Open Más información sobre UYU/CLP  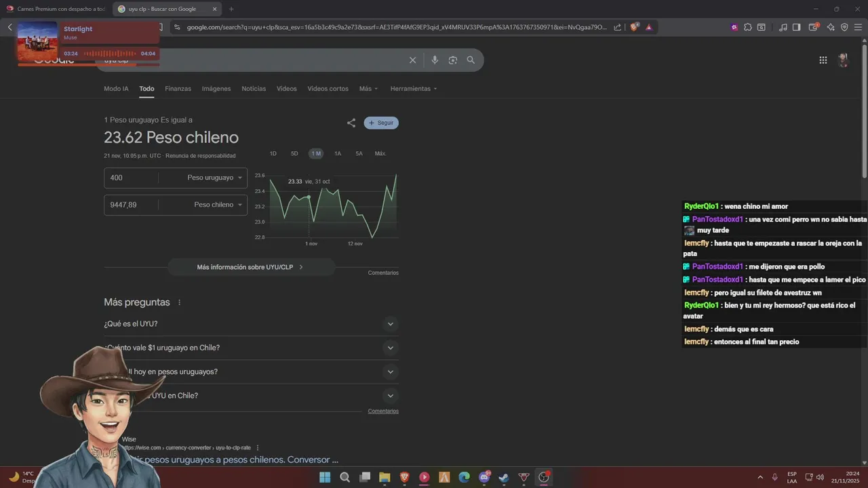(251, 267)
